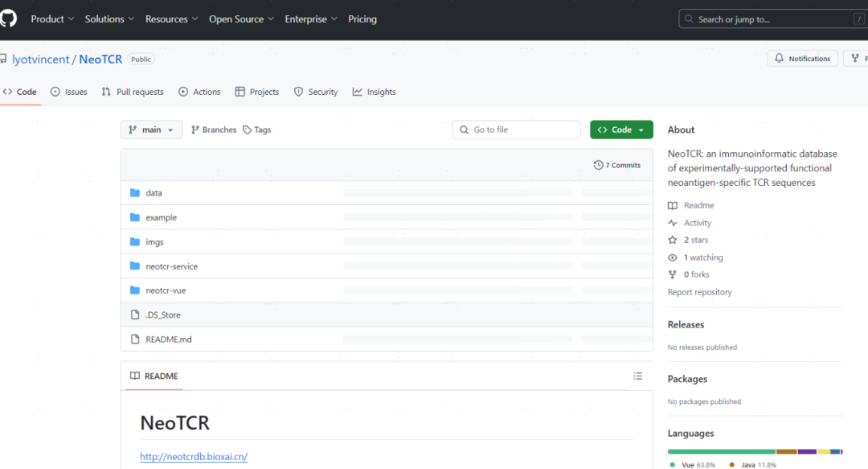Click the Report repository link
Image resolution: width=868 pixels, height=469 pixels.
pyautogui.click(x=699, y=292)
